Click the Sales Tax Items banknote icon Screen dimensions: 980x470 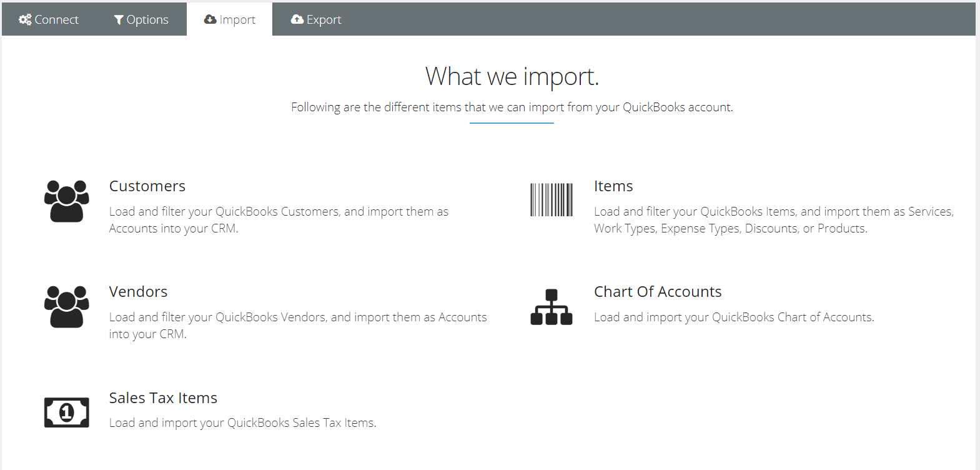(x=66, y=412)
